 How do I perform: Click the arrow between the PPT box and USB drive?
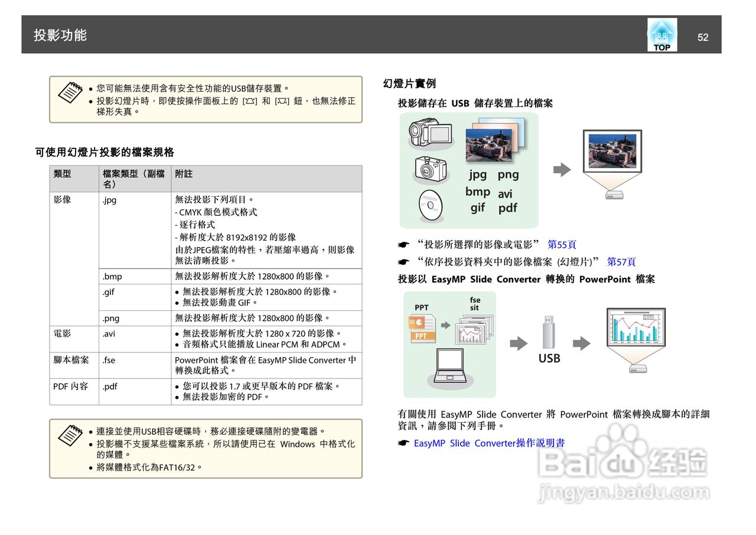pos(519,343)
